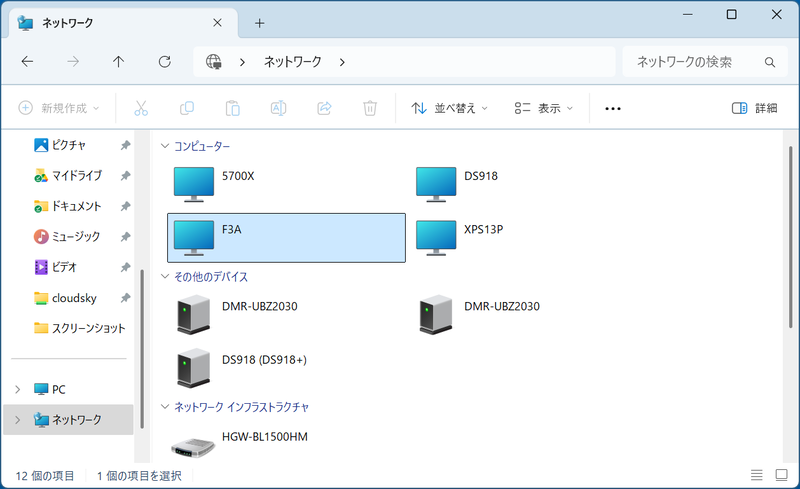Unpin ビデオ using its pin icon
Screen dimensions: 800x489
tap(125, 267)
